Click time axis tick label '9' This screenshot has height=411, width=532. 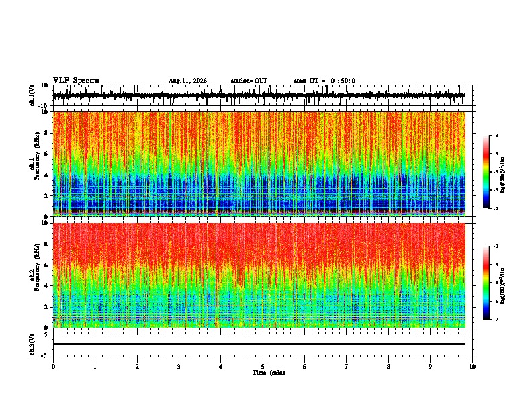tap(430, 367)
